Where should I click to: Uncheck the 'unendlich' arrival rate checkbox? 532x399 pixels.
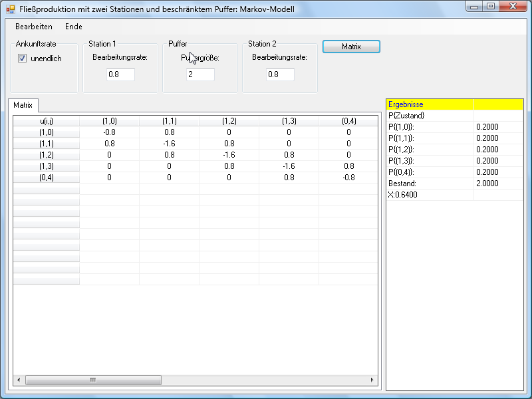tap(22, 59)
